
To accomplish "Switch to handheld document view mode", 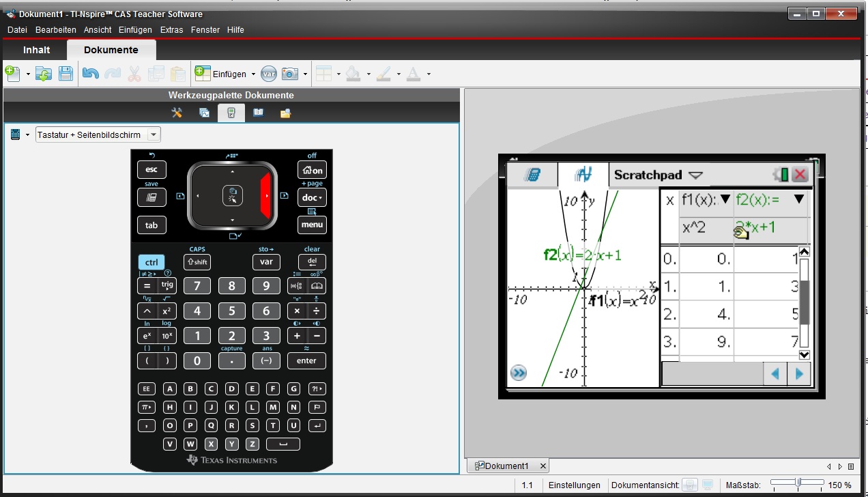I will 690,485.
